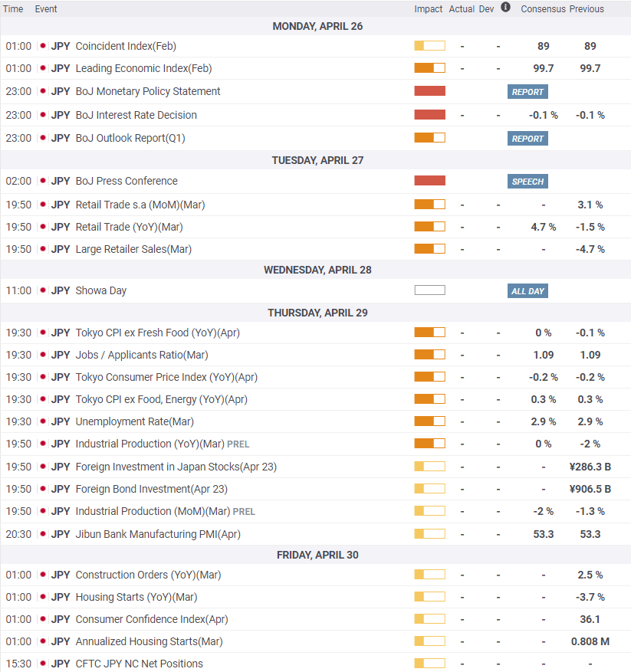Click high-impact red bar for BoJ Interest Rate Decision
The height and width of the screenshot is (672, 631).
pos(429,115)
